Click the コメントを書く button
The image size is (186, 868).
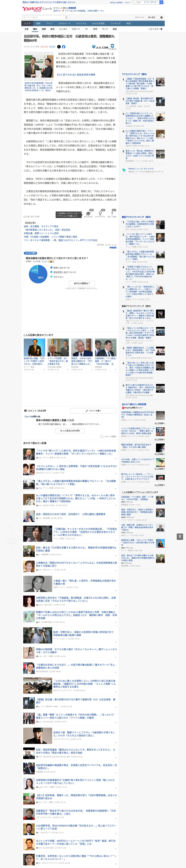(x=93, y=411)
